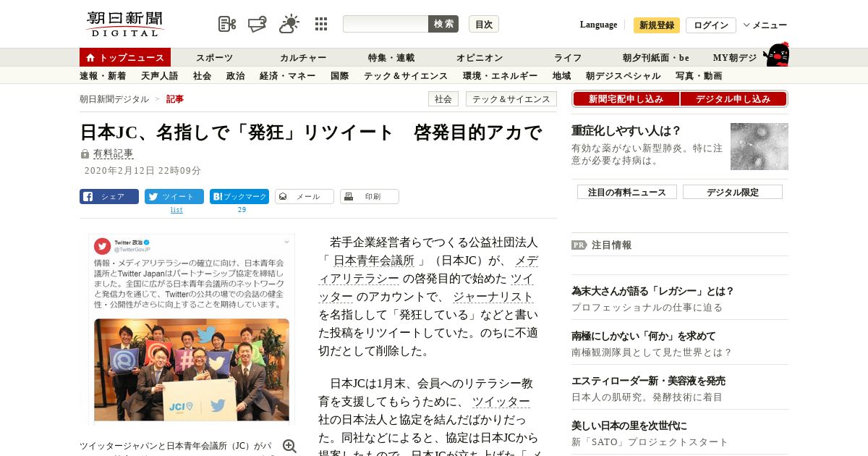
Task: Open 天声人語 submenu item
Action: (159, 75)
